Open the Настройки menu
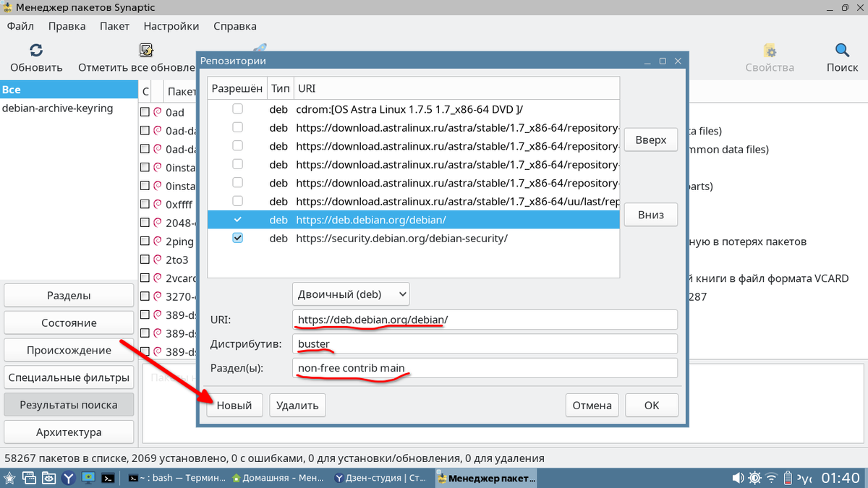This screenshot has height=488, width=868. click(171, 26)
